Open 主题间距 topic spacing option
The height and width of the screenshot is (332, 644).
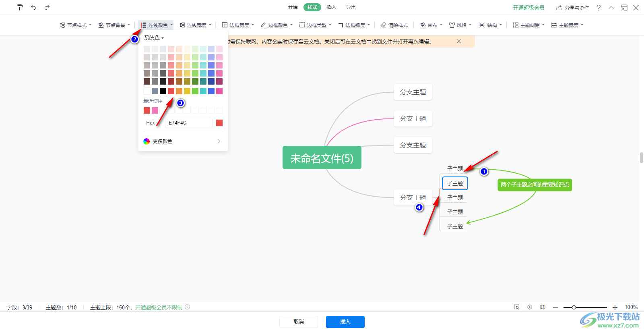(x=528, y=25)
